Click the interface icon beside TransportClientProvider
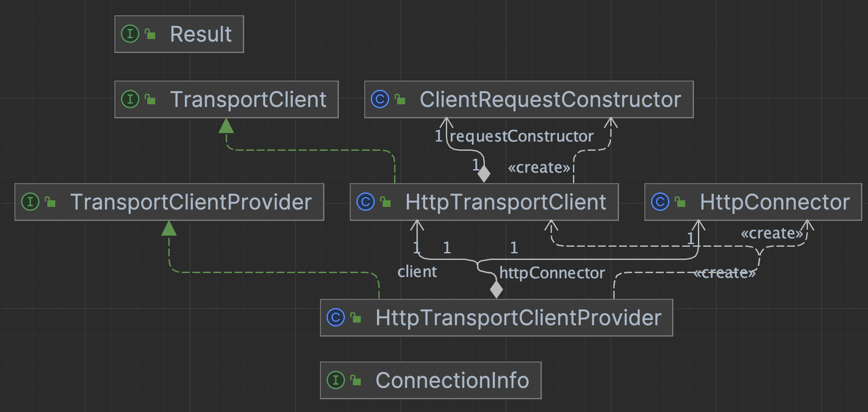This screenshot has height=412, width=868. pos(30,202)
